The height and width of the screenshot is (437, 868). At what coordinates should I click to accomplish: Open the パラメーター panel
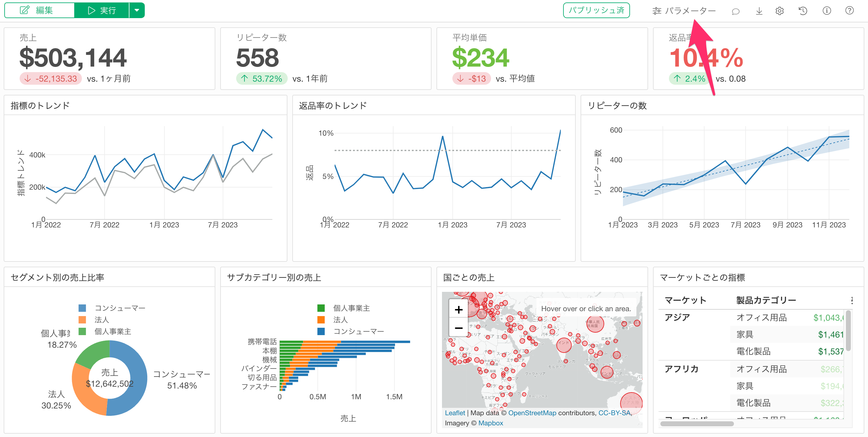[684, 11]
